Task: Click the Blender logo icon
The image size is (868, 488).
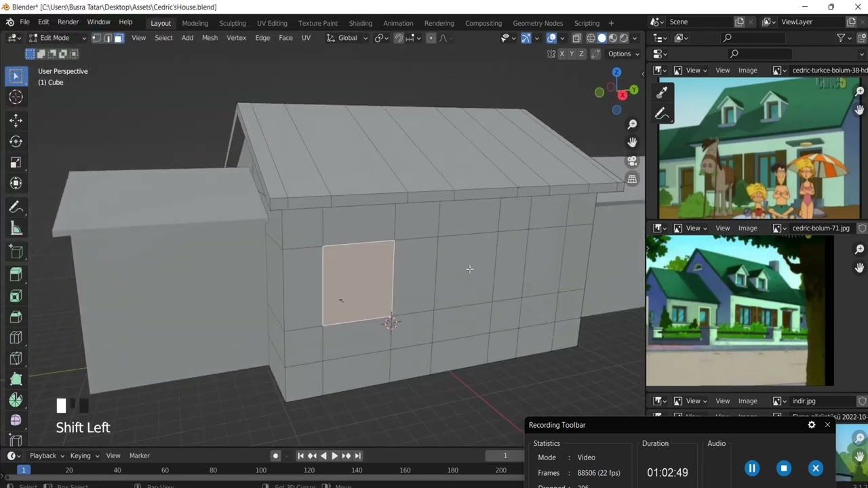Action: coord(10,22)
